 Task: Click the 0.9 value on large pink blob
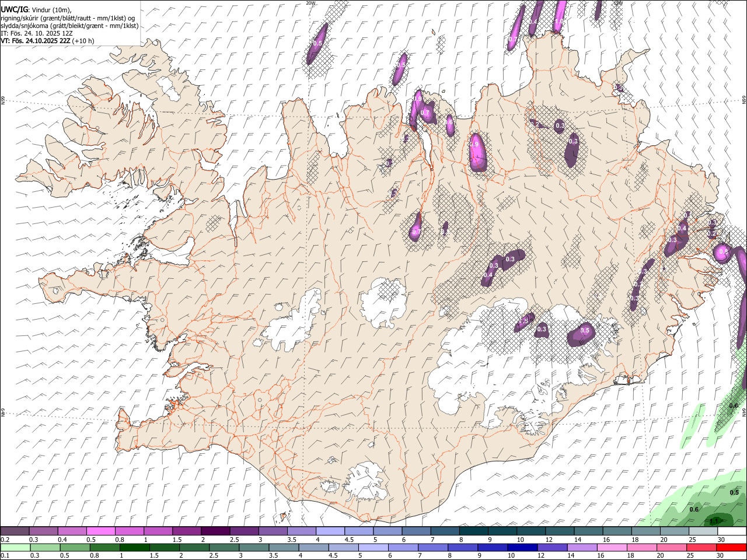click(x=474, y=145)
